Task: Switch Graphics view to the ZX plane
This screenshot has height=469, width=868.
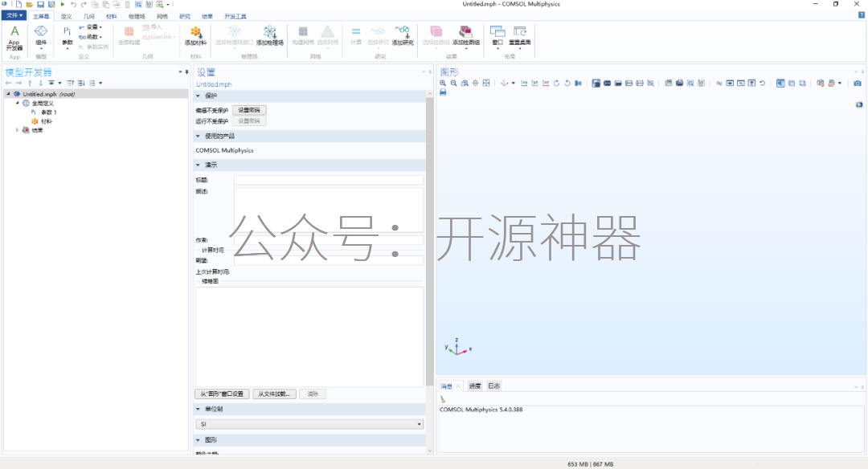Action: point(546,83)
